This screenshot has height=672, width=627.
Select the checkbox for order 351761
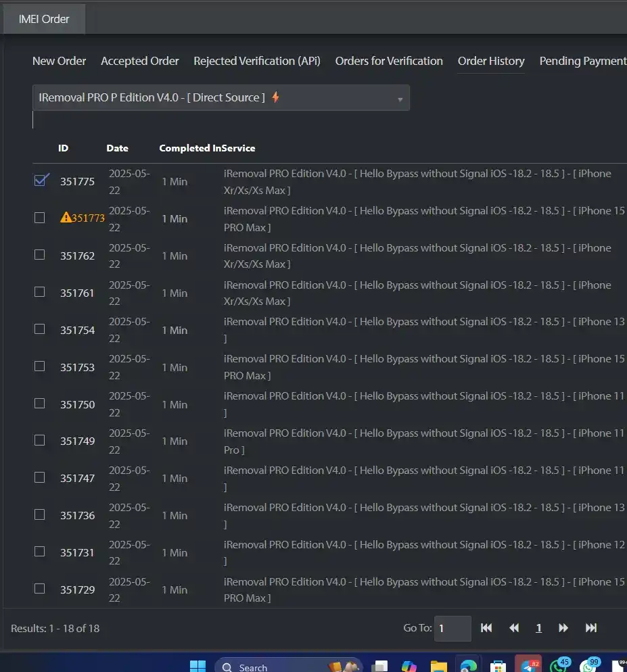pyautogui.click(x=39, y=292)
